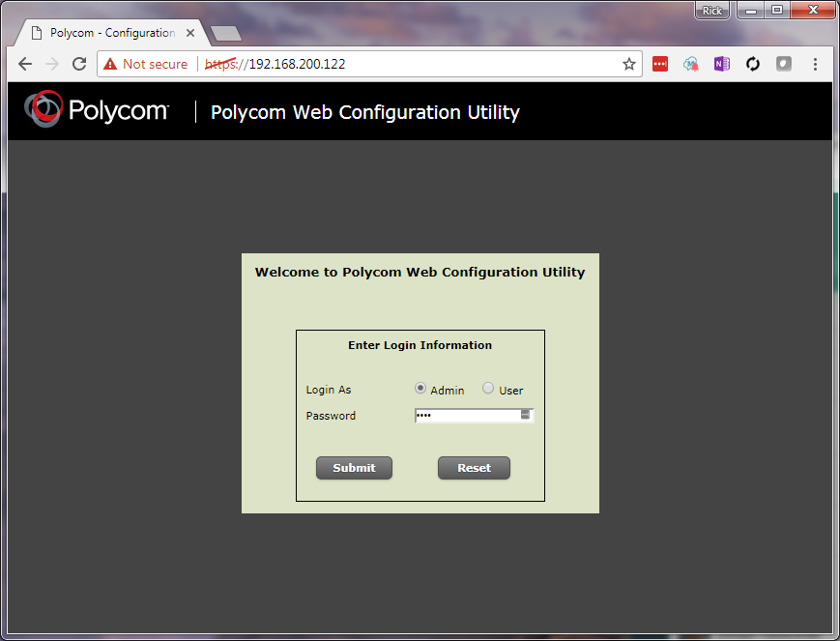840x641 pixels.
Task: Click the Not secure label
Action: [156, 65]
